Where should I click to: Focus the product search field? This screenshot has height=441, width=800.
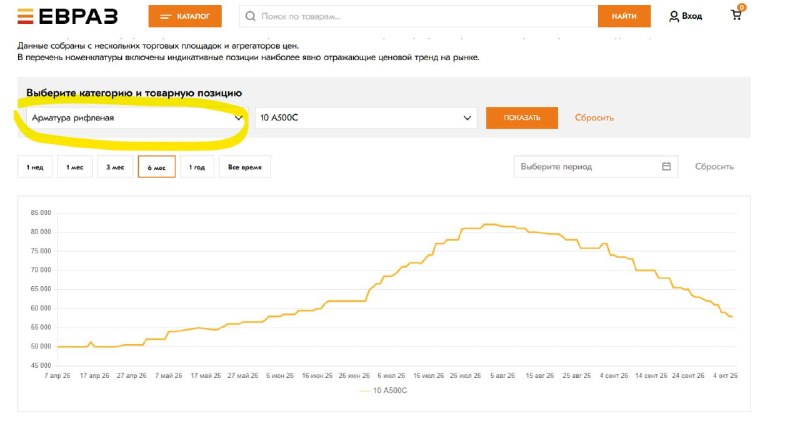pyautogui.click(x=418, y=16)
